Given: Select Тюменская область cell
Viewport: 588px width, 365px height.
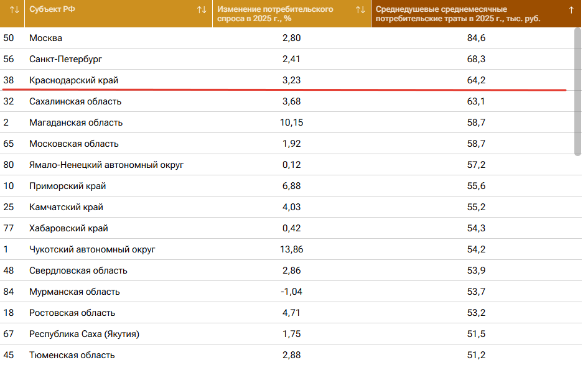Looking at the screenshot, I should pos(72,355).
